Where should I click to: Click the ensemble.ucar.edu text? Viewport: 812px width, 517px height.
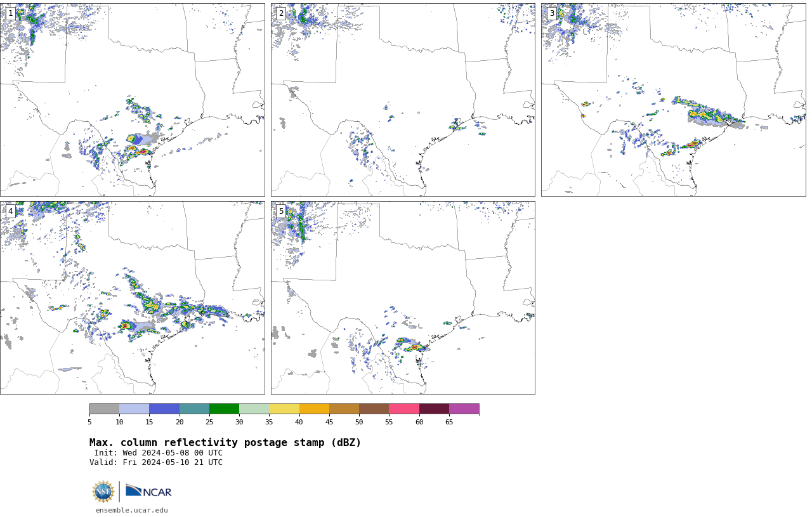click(x=132, y=510)
